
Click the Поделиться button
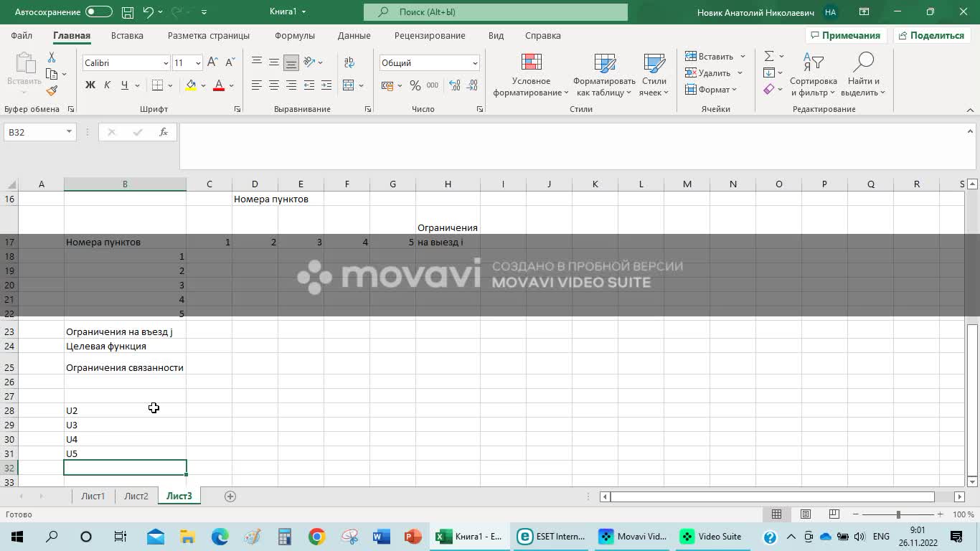931,35
